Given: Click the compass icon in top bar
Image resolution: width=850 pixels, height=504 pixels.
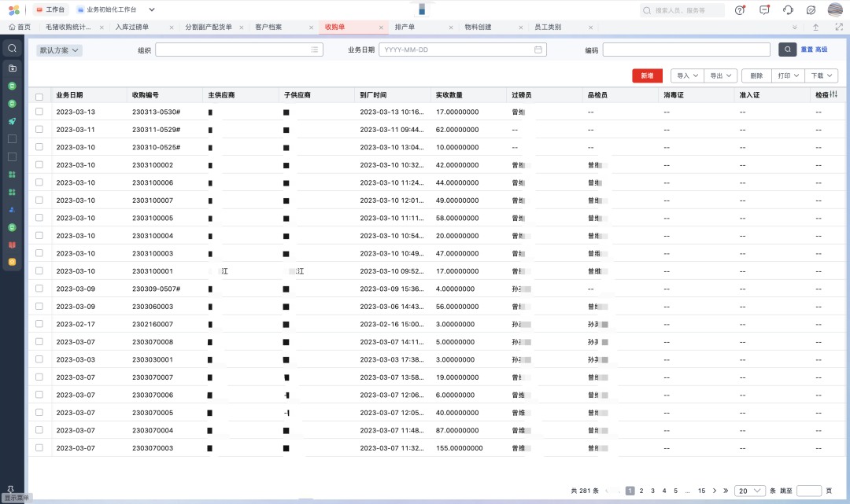Looking at the screenshot, I should coord(811,9).
